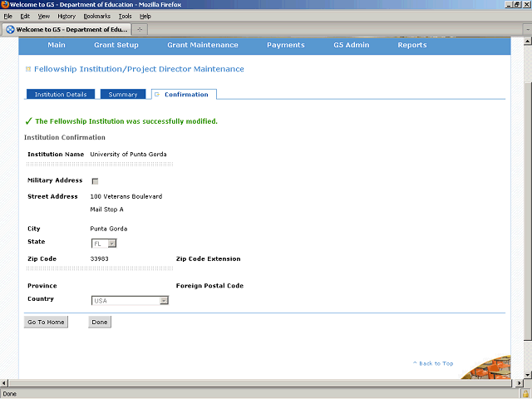
Task: Click the Firefox icon in title bar
Action: [5, 4]
